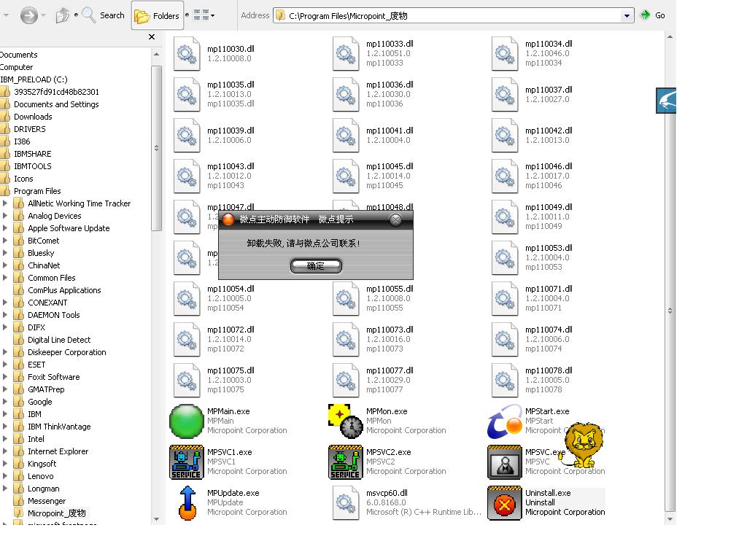Close the Folders pane with the X
The height and width of the screenshot is (560, 747).
[x=152, y=36]
